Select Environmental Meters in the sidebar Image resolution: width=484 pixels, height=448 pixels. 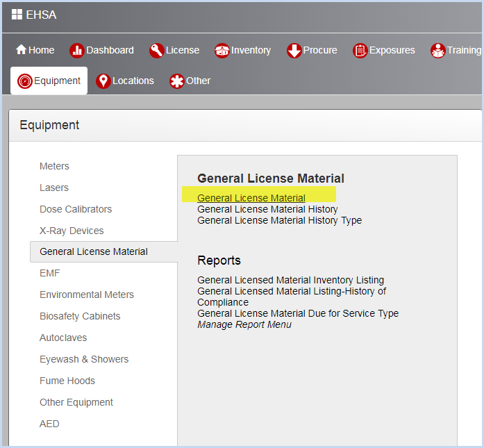(x=87, y=294)
